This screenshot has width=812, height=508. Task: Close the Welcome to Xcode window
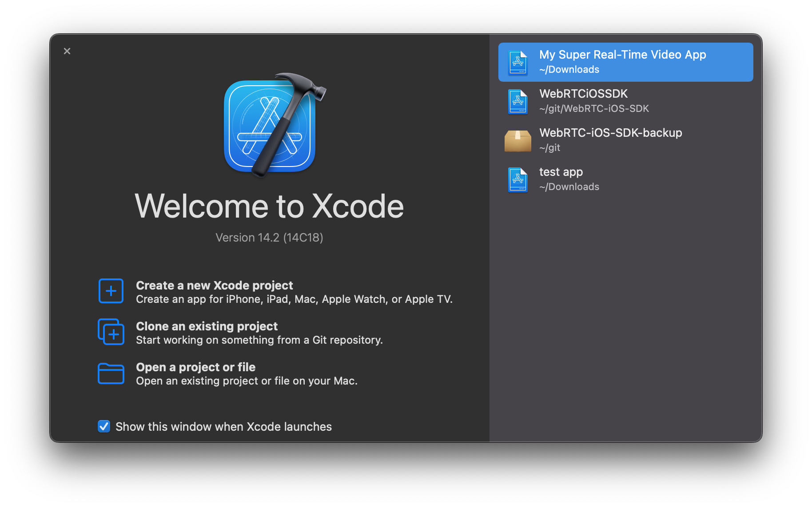67,51
